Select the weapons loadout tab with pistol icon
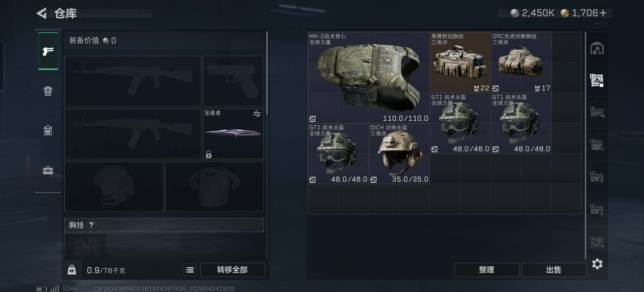The image size is (644, 292). coord(48,51)
